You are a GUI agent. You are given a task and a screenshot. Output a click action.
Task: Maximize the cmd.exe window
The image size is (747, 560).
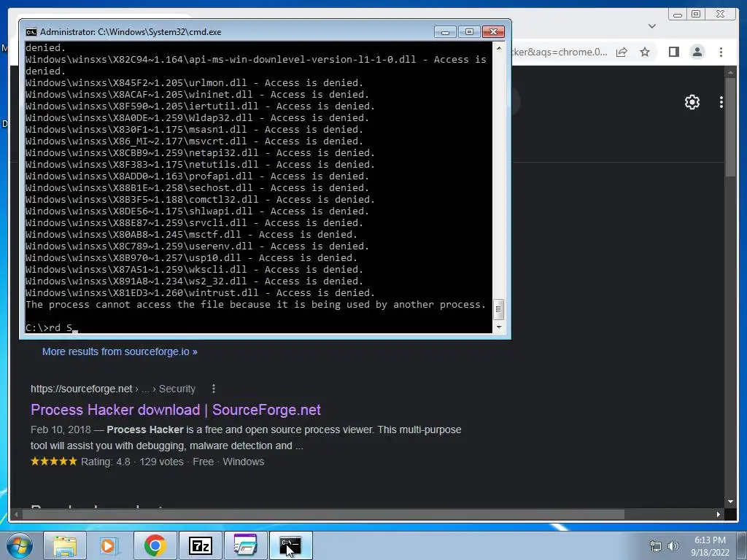point(469,32)
